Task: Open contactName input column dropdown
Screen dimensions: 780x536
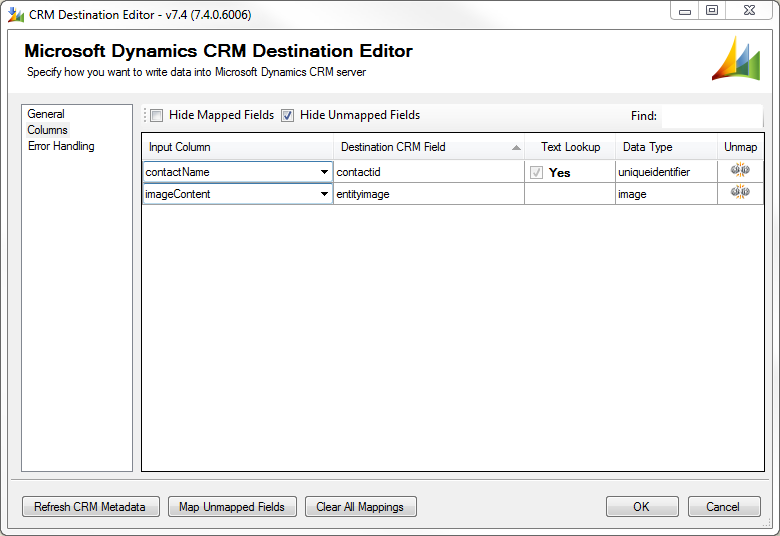Action: pyautogui.click(x=324, y=172)
